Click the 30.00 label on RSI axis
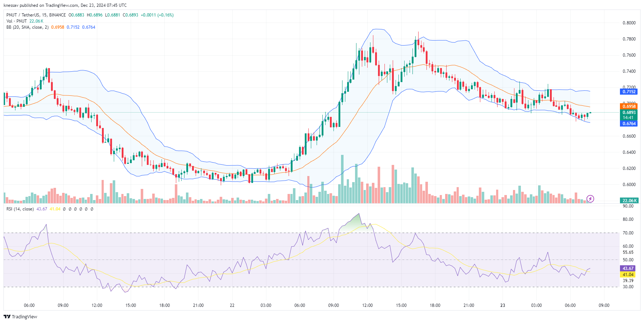 point(628,287)
